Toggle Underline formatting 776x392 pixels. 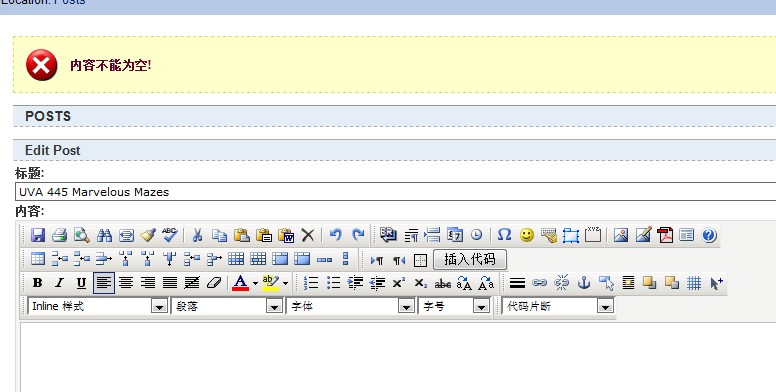coord(81,283)
